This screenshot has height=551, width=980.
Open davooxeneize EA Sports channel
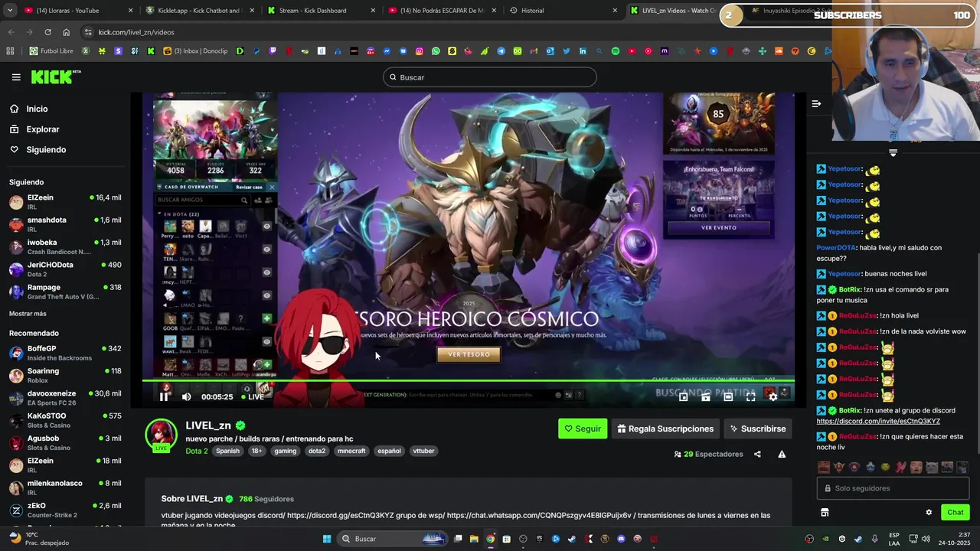click(x=65, y=398)
